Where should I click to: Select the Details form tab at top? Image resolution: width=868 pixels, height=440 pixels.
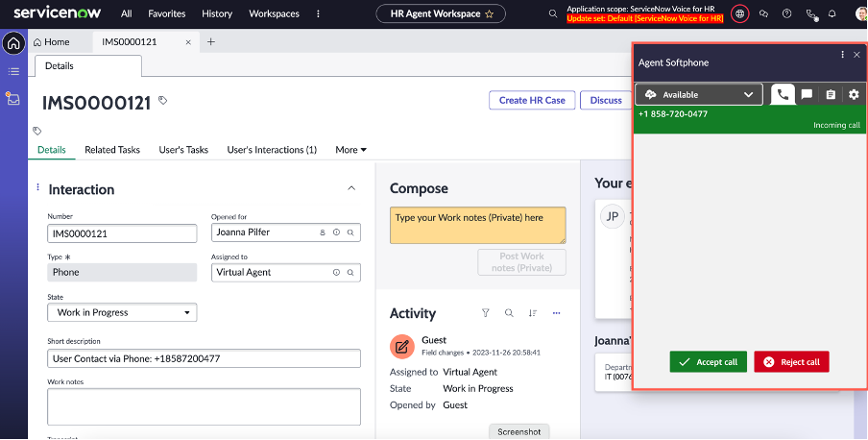[88, 66]
